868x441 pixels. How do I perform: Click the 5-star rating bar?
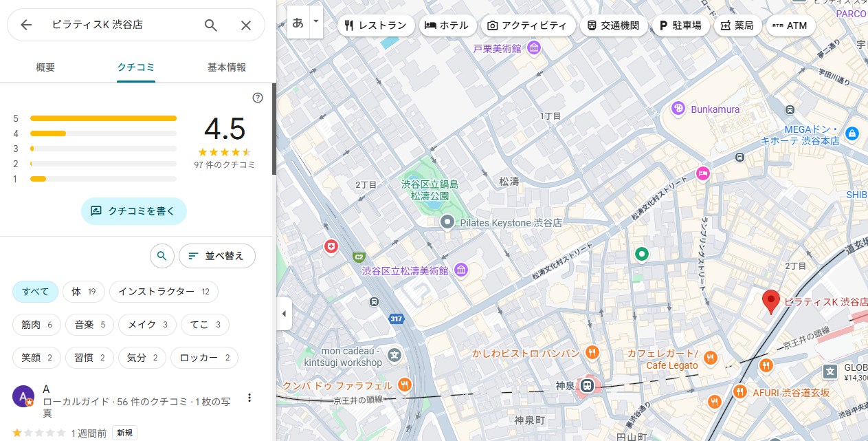tap(103, 118)
